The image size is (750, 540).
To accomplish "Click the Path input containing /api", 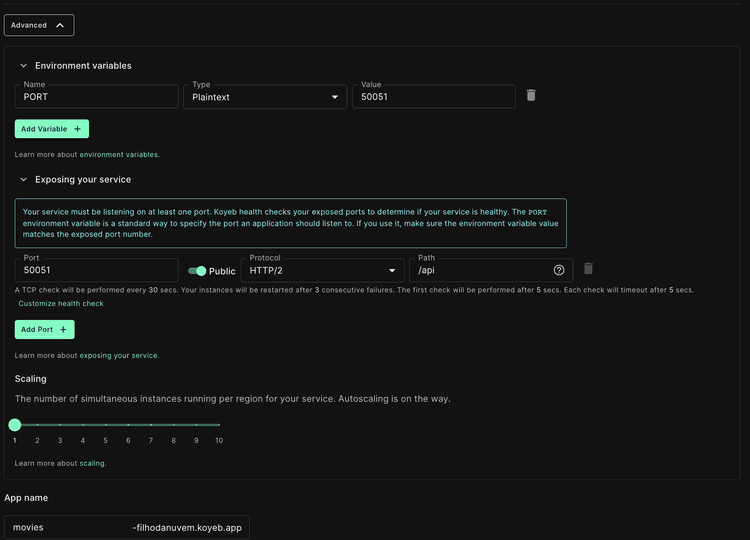I will point(480,270).
